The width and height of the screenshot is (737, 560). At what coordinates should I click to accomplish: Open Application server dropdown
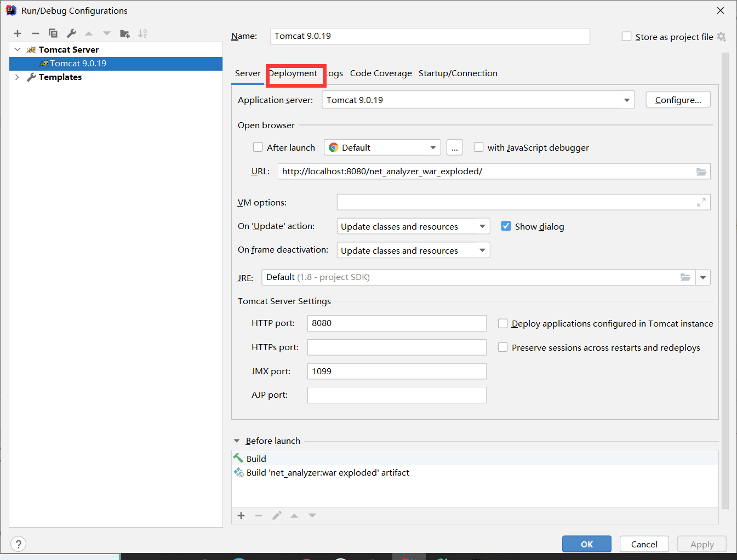tap(478, 100)
